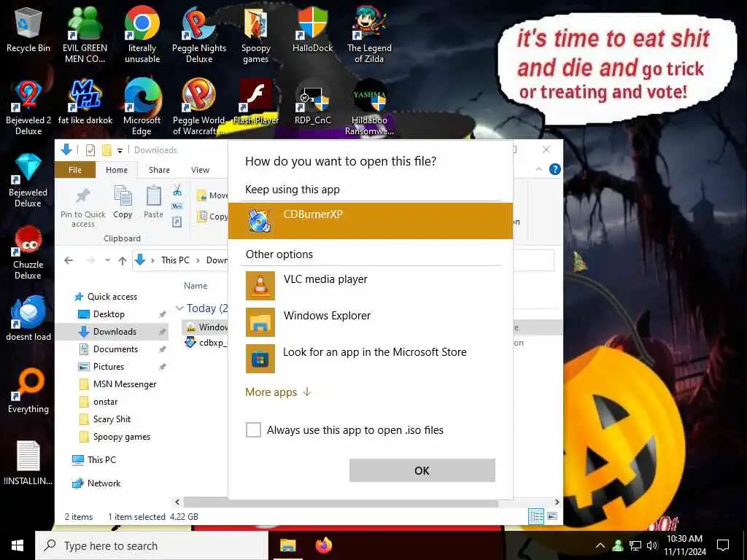Viewport: 747px width, 560px height.
Task: Launch Everything search shortcut
Action: click(28, 391)
